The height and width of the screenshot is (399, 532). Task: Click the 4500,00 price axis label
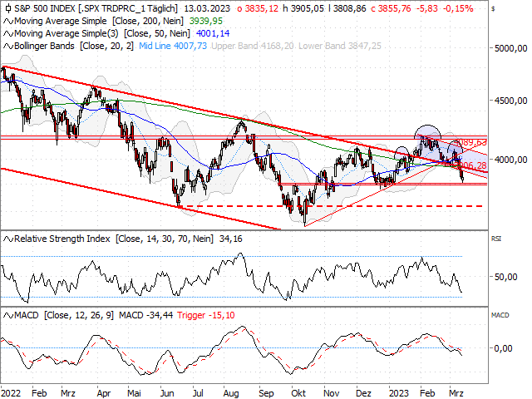(510, 101)
